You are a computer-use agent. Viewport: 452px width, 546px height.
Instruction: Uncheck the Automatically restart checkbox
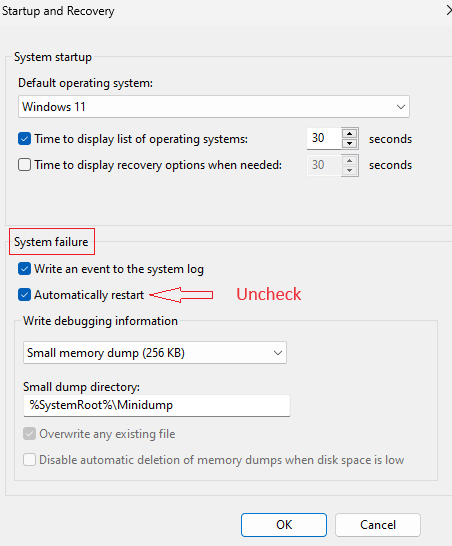pos(24,295)
